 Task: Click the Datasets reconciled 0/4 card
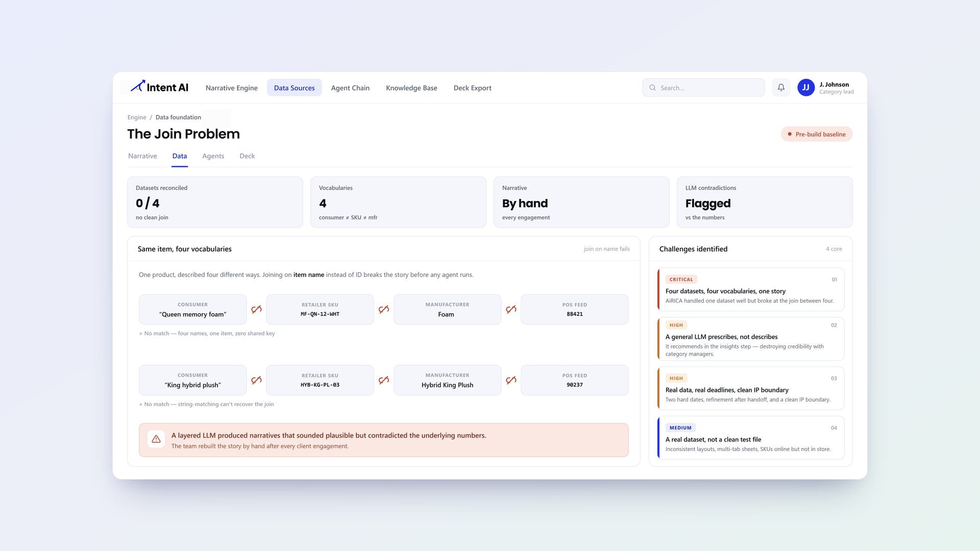[215, 202]
